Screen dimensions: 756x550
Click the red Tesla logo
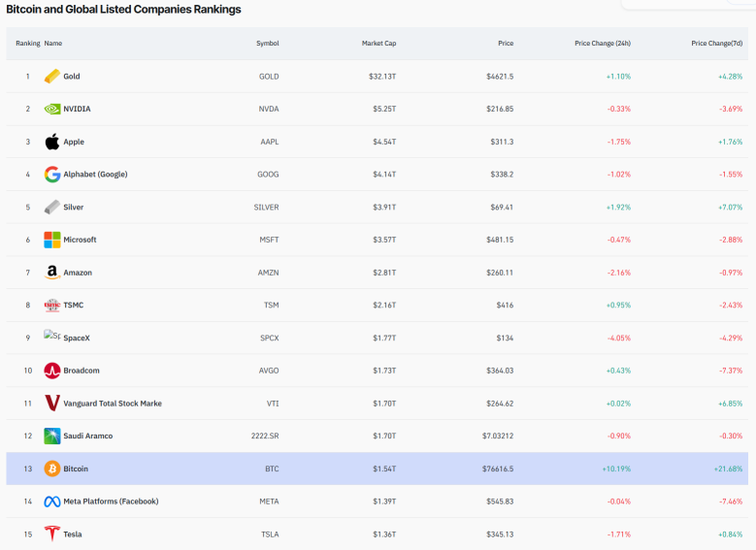[52, 534]
